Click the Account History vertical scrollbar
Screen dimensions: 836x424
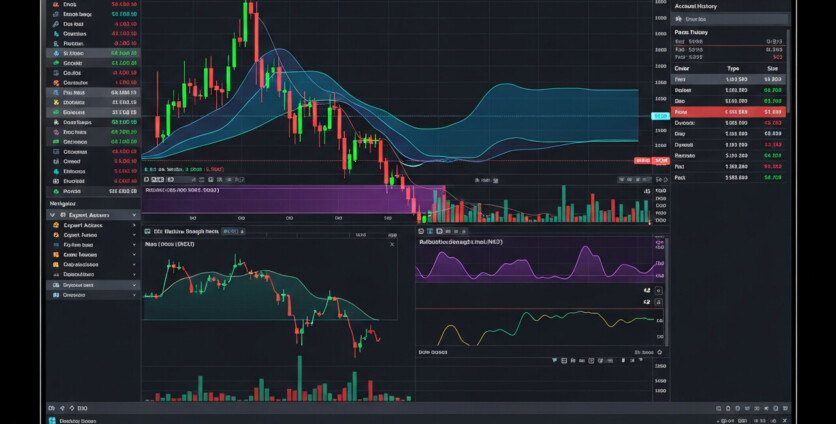click(x=788, y=69)
